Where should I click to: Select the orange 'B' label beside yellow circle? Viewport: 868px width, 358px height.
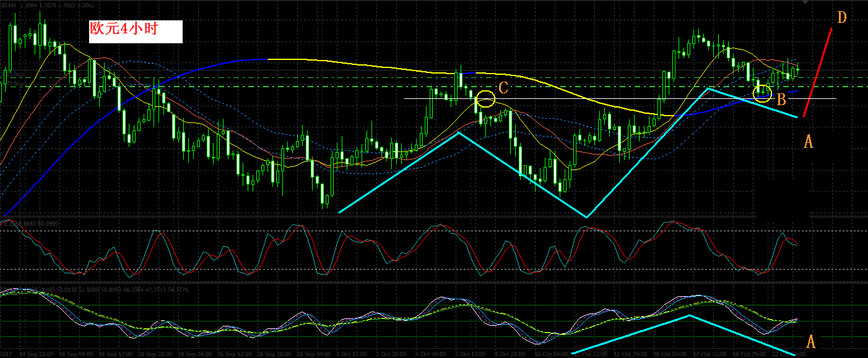pos(781,100)
